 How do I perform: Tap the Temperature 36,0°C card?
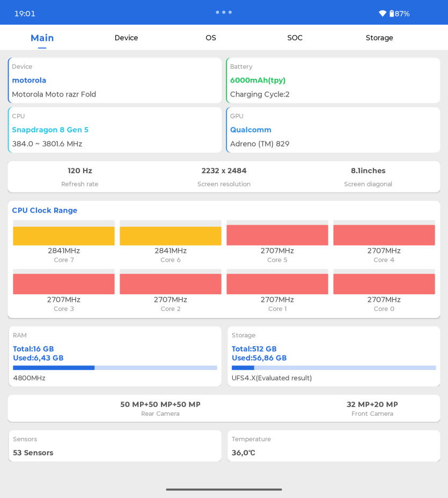(x=334, y=446)
